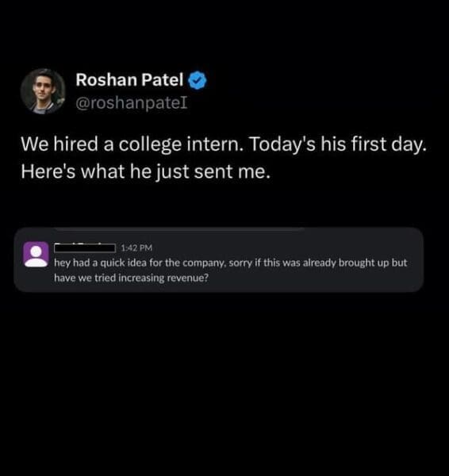Click the 1:42 PM message timestamp

click(136, 248)
